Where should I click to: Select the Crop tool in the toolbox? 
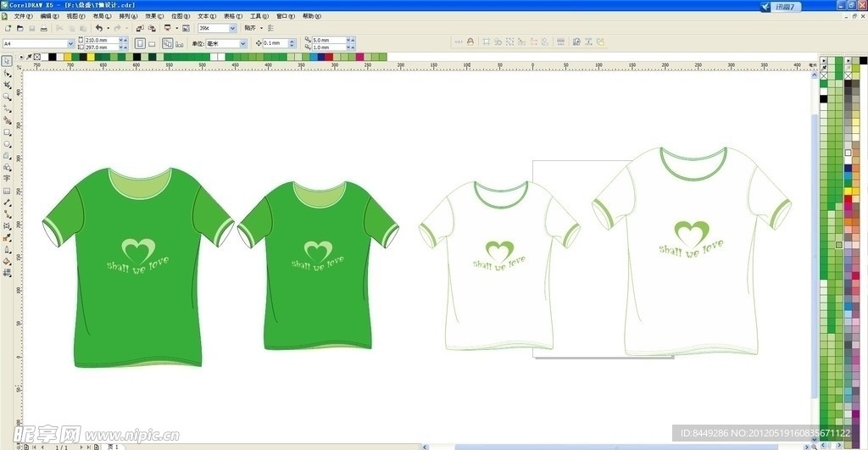click(7, 85)
